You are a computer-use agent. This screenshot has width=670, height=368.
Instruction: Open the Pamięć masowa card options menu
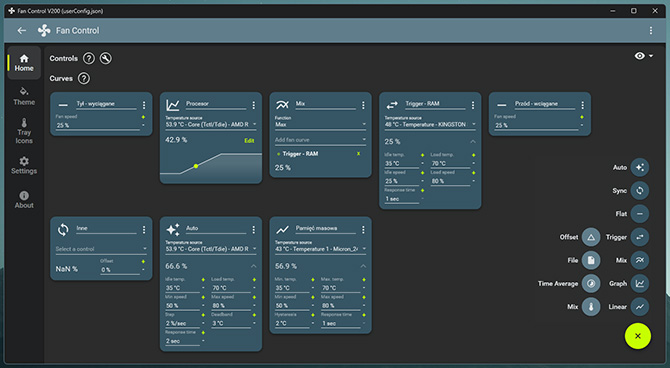[363, 230]
